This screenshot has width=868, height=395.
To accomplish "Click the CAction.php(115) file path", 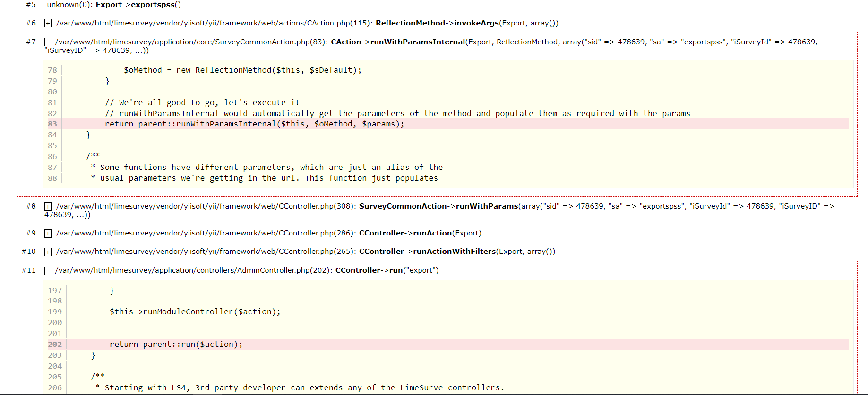I will pyautogui.click(x=214, y=23).
